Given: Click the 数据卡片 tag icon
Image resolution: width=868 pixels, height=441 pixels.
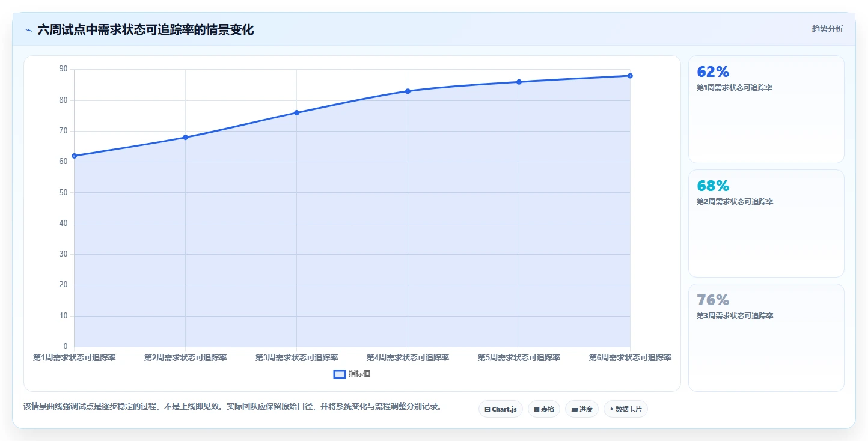Looking at the screenshot, I should pos(611,409).
